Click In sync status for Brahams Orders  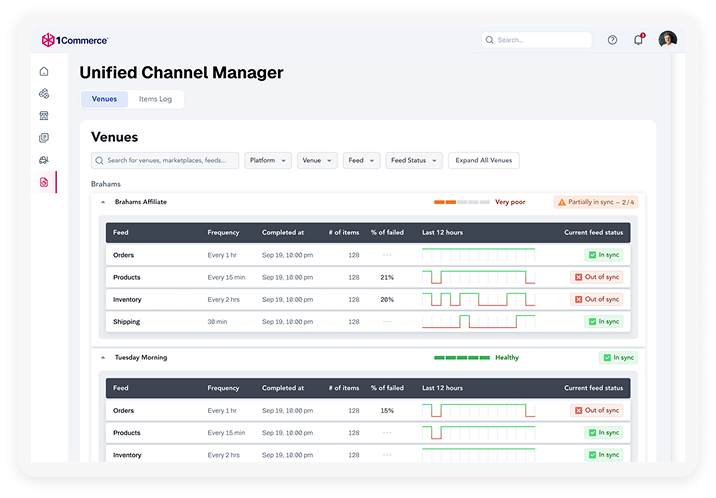[604, 255]
